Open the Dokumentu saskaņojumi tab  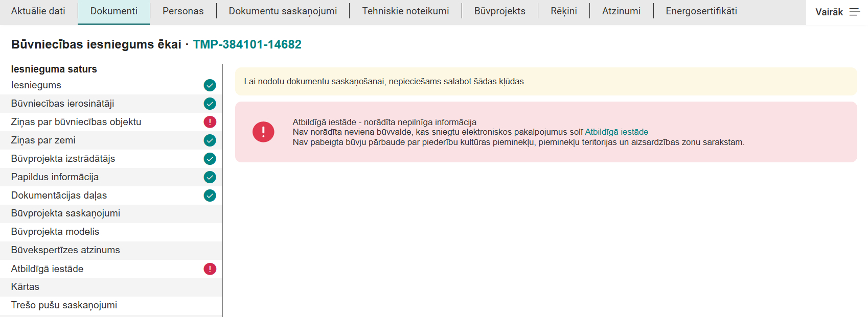(283, 11)
